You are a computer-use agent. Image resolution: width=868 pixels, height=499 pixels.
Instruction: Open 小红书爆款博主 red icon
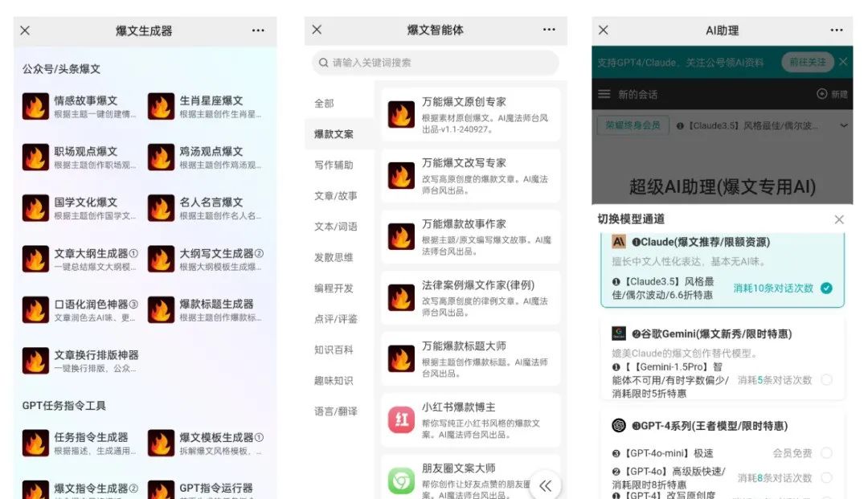coord(401,420)
